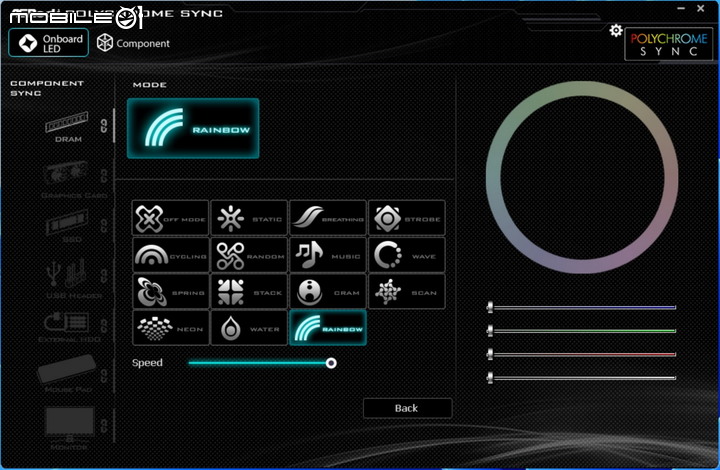Viewport: 720px width, 470px height.
Task: Select the Rainbow mode in the grid
Action: (x=328, y=328)
